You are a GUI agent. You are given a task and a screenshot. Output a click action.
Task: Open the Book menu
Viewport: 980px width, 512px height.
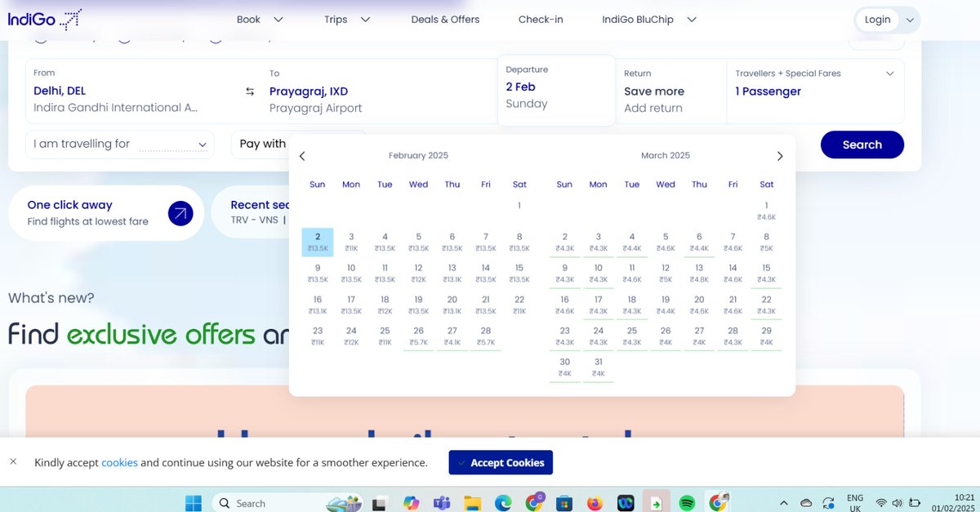coord(260,20)
